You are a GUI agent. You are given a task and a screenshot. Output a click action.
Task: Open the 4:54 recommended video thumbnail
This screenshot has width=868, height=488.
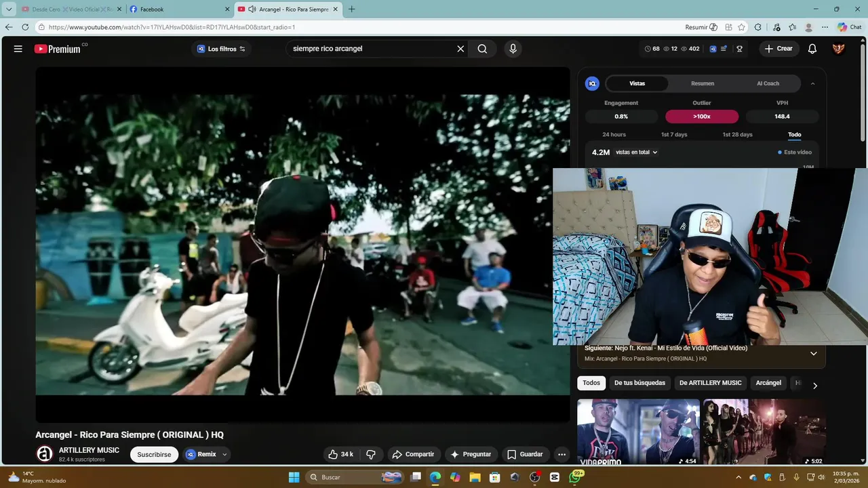coord(638,432)
